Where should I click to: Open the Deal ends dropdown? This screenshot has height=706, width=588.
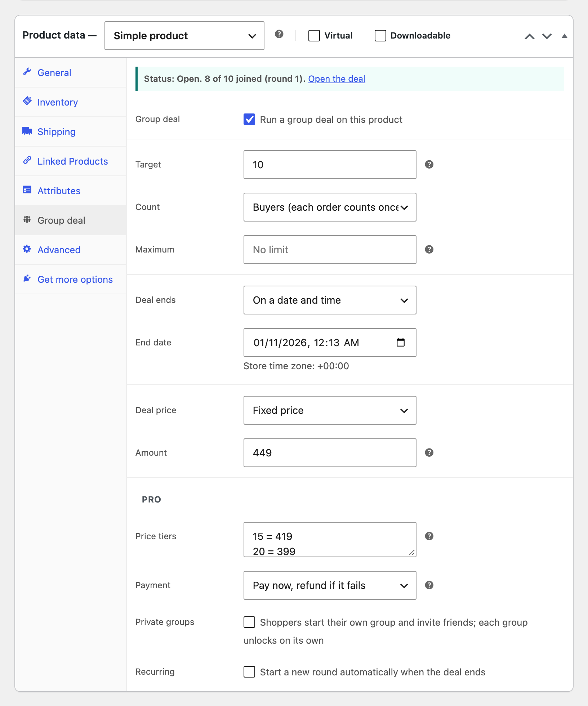coord(330,300)
